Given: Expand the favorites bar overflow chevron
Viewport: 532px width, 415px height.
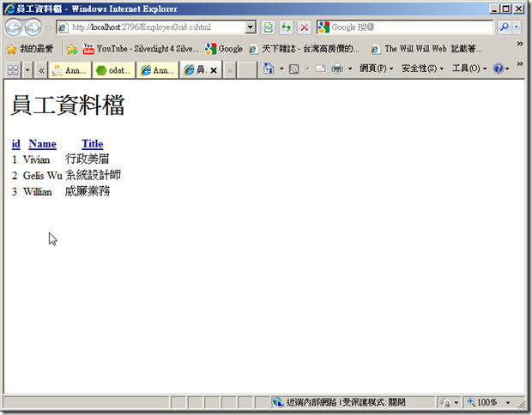Looking at the screenshot, I should tap(519, 44).
